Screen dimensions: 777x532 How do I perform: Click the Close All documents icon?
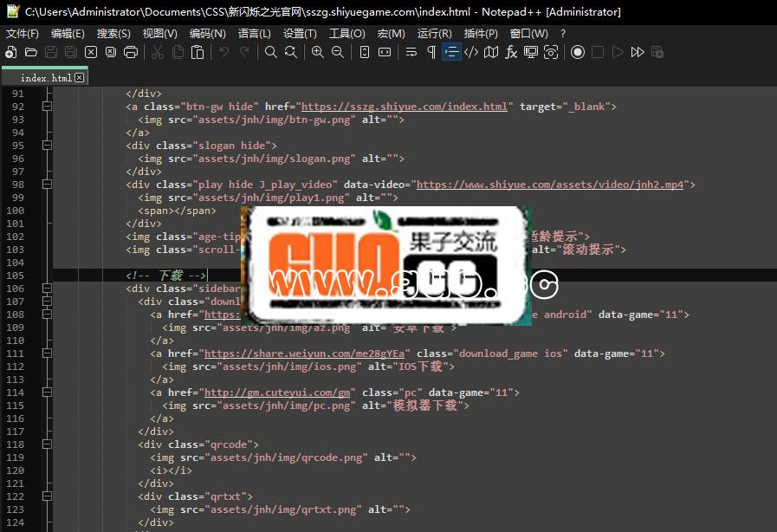click(111, 52)
